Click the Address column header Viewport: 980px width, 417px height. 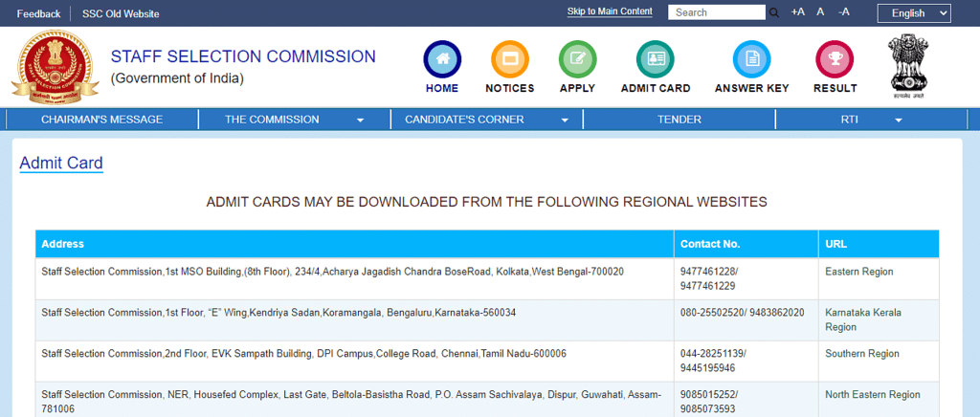pyautogui.click(x=354, y=244)
